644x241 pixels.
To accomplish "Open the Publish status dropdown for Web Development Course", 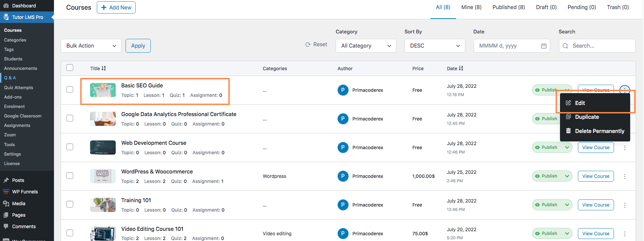I will click(552, 148).
